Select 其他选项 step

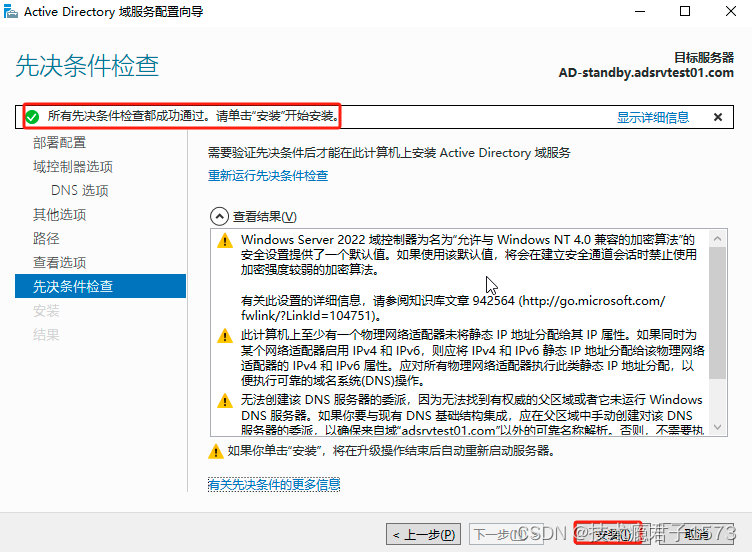click(59, 214)
